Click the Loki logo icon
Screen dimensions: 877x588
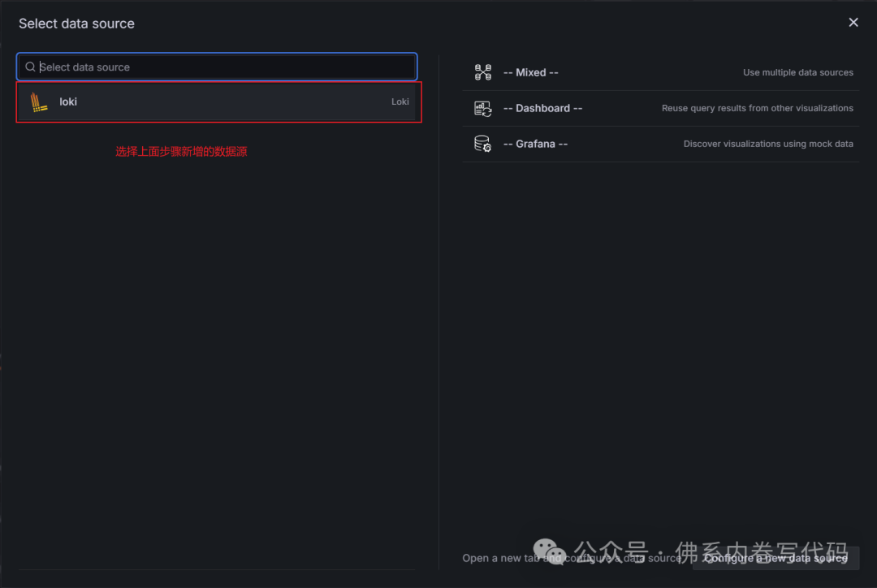[x=39, y=102]
